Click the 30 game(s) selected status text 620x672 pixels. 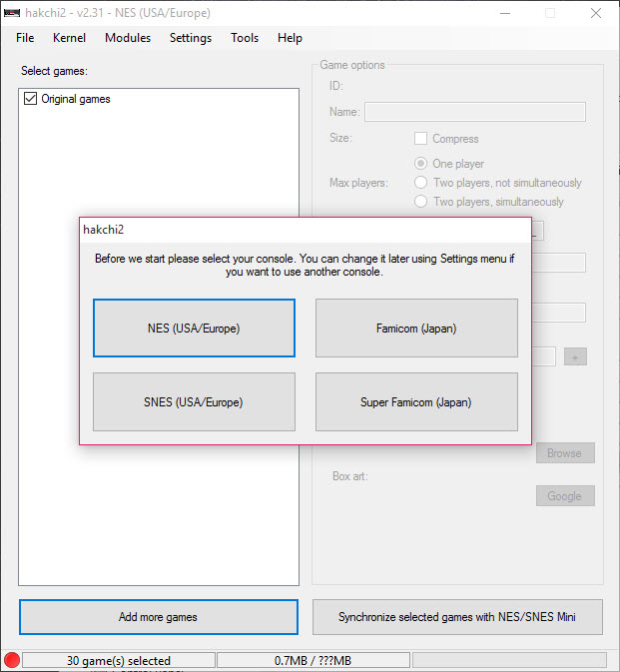click(118, 660)
